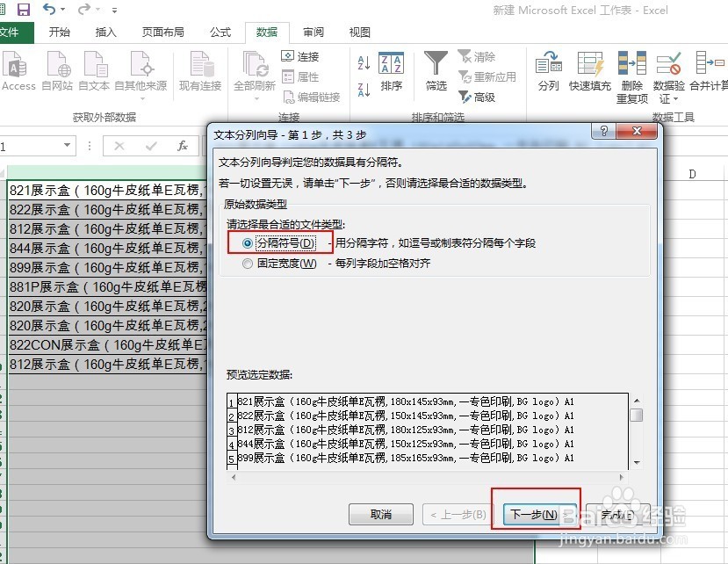Screen dimensions: 728x564
Task: Click the 上一步(B) Back button in wizard
Action: [x=458, y=514]
